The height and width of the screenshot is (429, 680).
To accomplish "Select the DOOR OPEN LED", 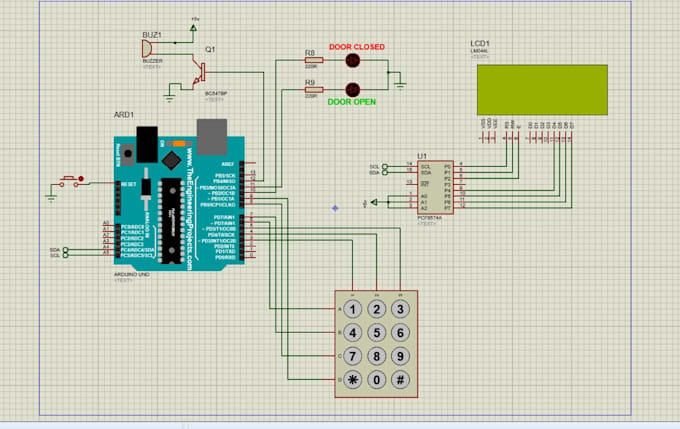I will pyautogui.click(x=353, y=90).
